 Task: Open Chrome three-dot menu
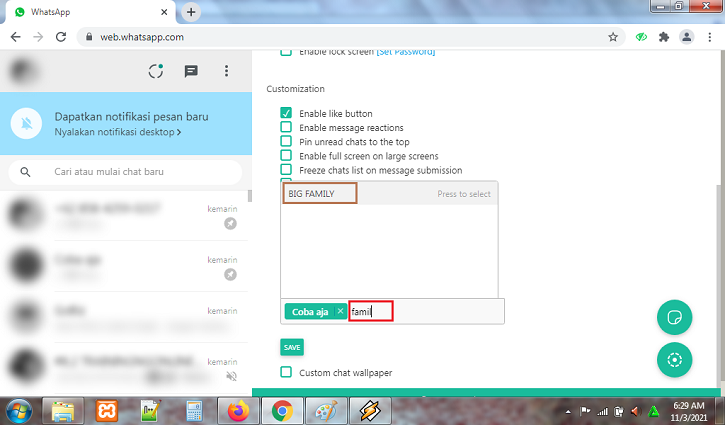click(x=709, y=37)
